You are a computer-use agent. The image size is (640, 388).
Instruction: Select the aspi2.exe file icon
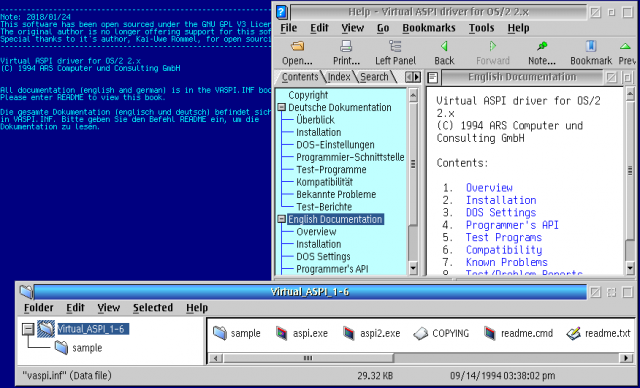(349, 333)
